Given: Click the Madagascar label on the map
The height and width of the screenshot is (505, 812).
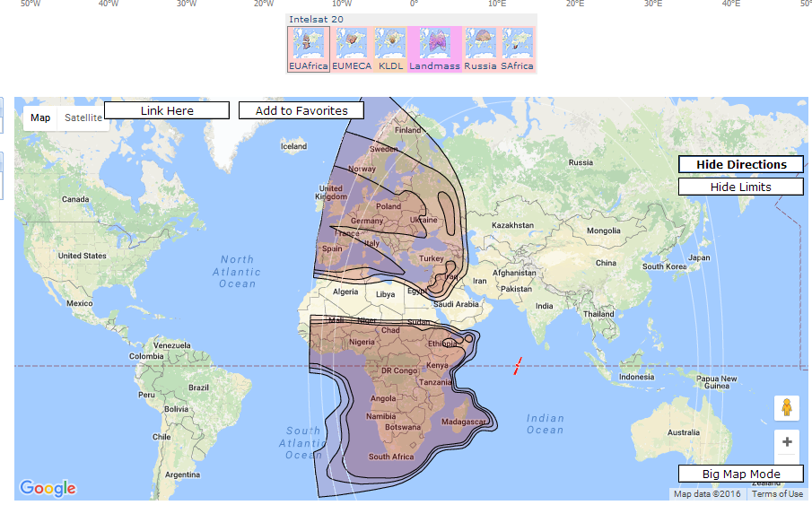Looking at the screenshot, I should pyautogui.click(x=464, y=422).
